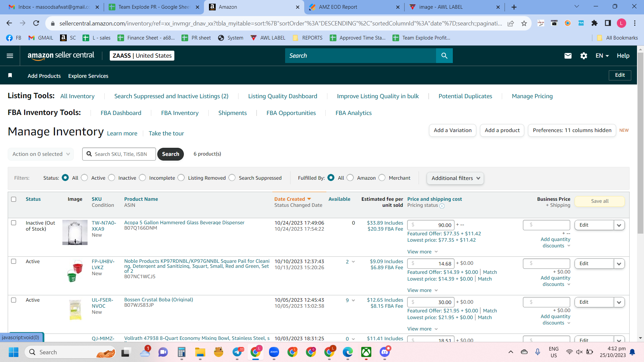Check the Noble Products Square Pail row checkbox
644x362 pixels.
[x=14, y=261]
